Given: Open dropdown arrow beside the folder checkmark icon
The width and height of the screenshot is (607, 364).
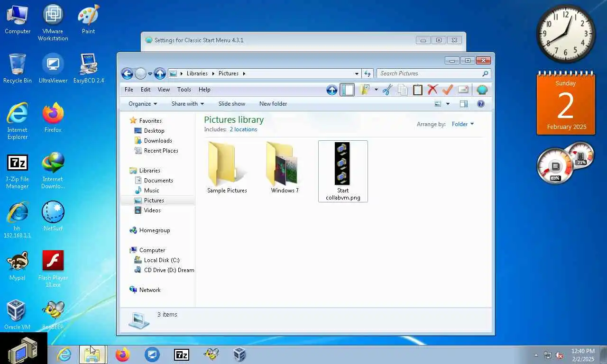Looking at the screenshot, I should coord(376,90).
